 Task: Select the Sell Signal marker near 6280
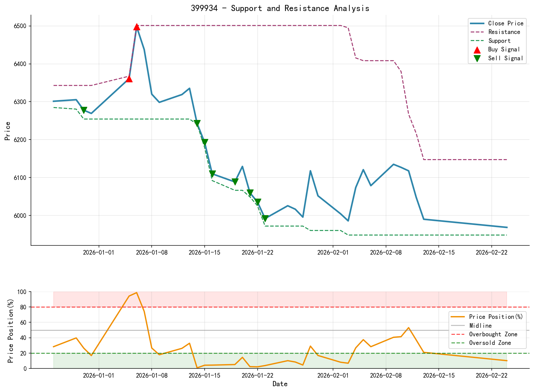pyautogui.click(x=84, y=110)
